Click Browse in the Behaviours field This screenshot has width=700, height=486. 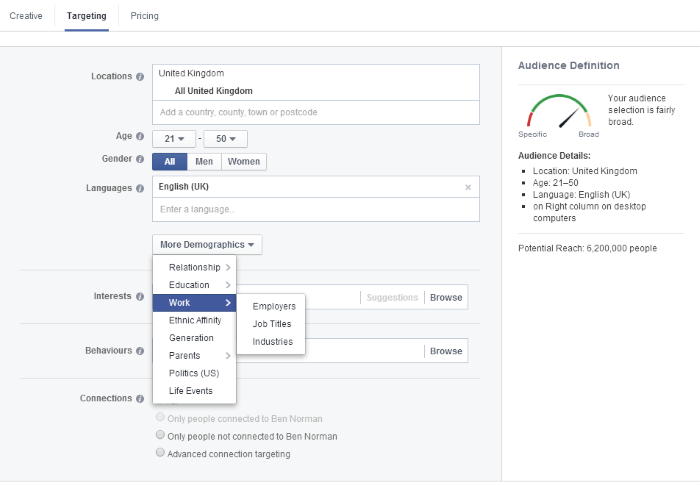(446, 351)
